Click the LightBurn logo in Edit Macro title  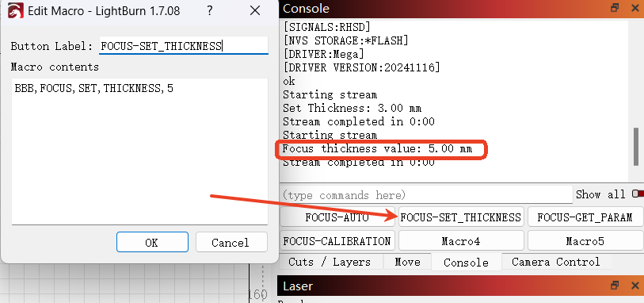[x=16, y=10]
